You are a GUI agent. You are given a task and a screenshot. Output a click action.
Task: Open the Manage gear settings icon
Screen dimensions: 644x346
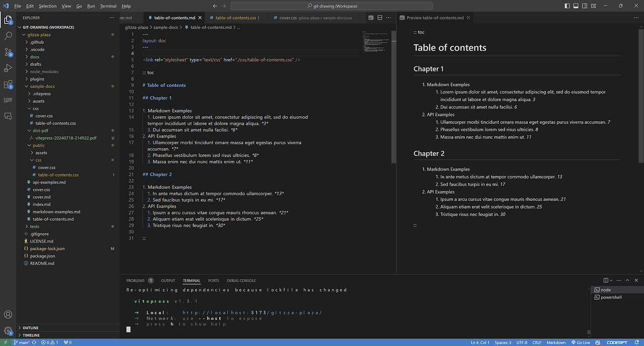tap(8, 331)
